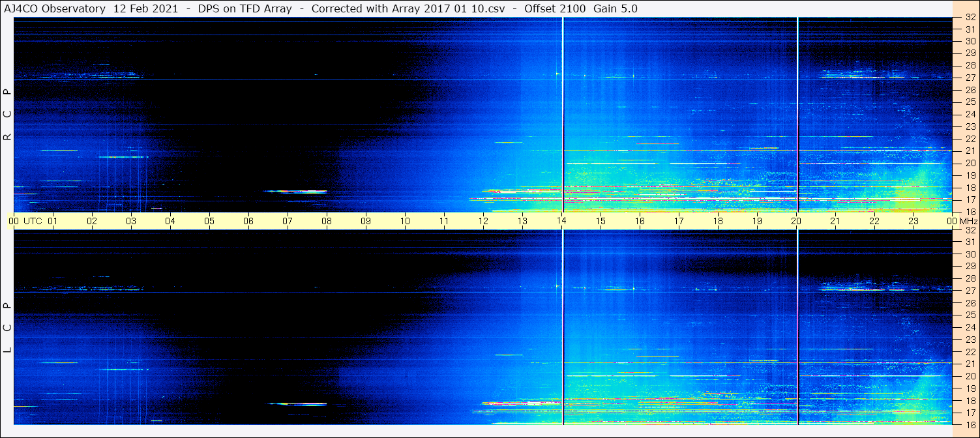The height and width of the screenshot is (438, 980).
Task: Select the 13 hour mark on time axis
Action: click(522, 221)
